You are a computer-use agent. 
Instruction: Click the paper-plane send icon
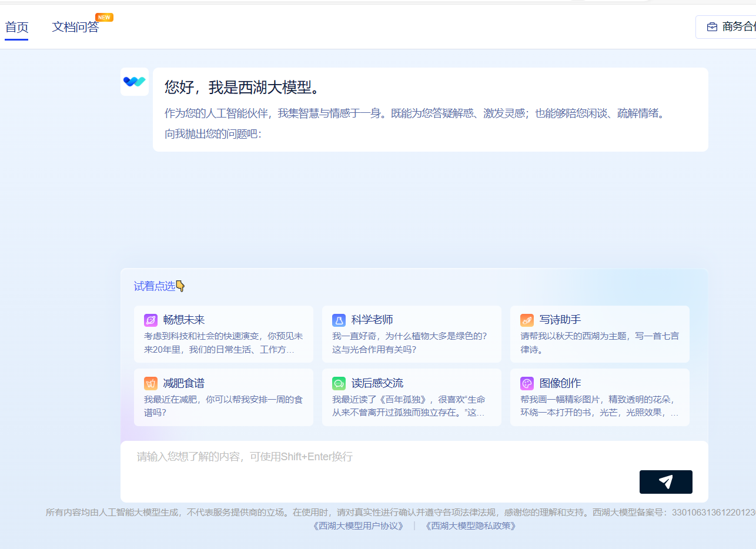pyautogui.click(x=665, y=481)
